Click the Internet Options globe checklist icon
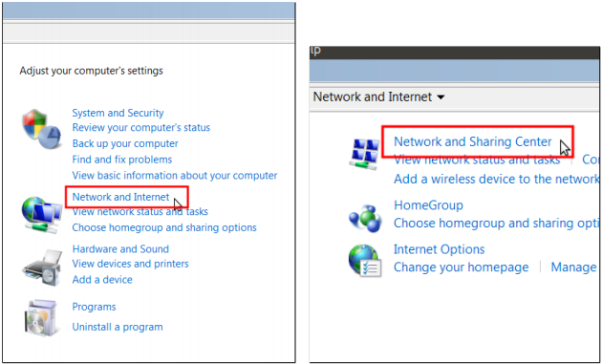Image resolution: width=602 pixels, height=364 pixels. point(365,261)
